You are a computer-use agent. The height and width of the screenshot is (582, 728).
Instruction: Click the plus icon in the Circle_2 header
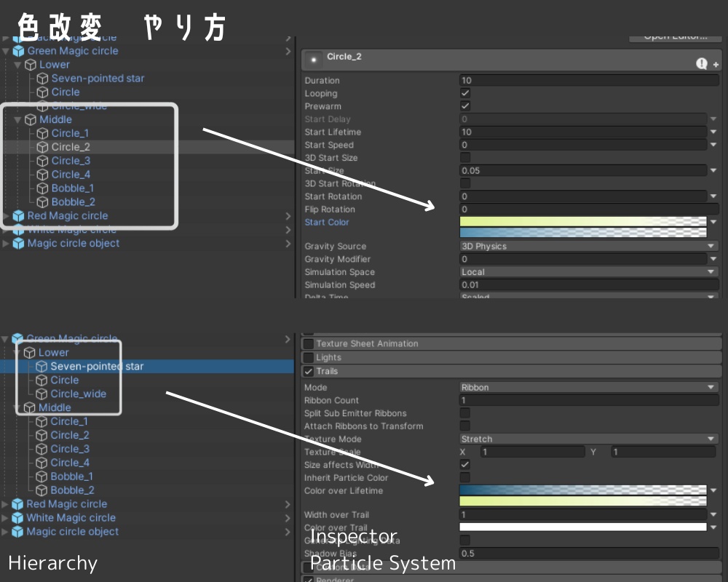click(716, 65)
